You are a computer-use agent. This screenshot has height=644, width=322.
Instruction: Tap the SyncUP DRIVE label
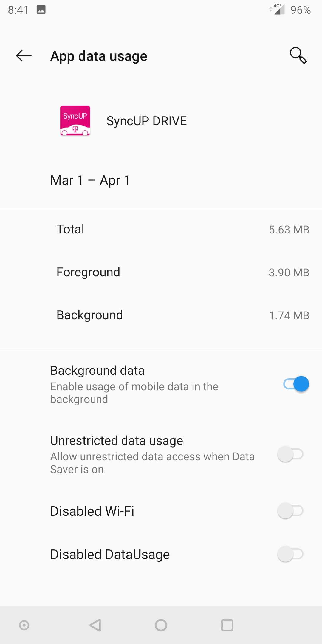click(147, 120)
